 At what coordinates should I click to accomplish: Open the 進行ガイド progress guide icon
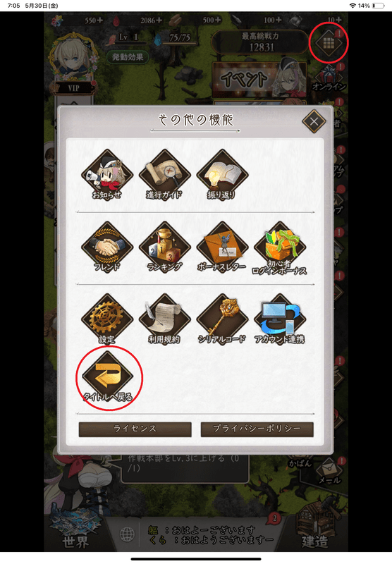[165, 176]
